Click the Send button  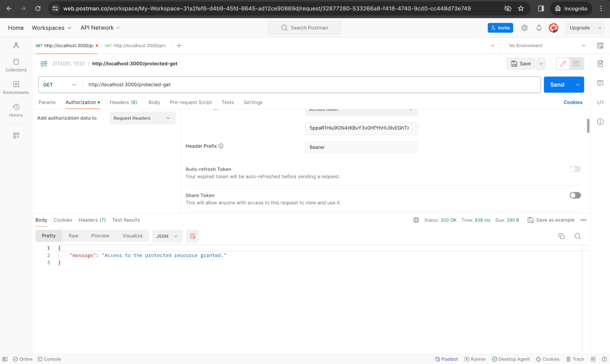tap(557, 85)
